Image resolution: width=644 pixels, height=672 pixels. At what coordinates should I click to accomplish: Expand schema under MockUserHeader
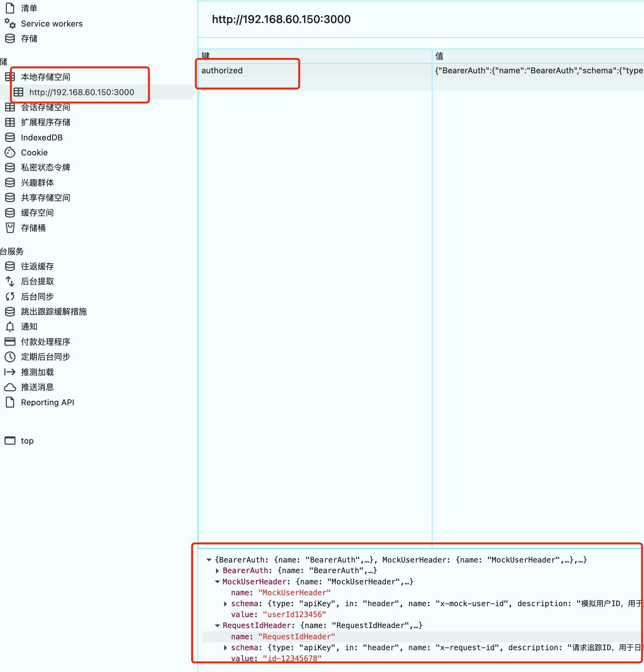tap(225, 603)
